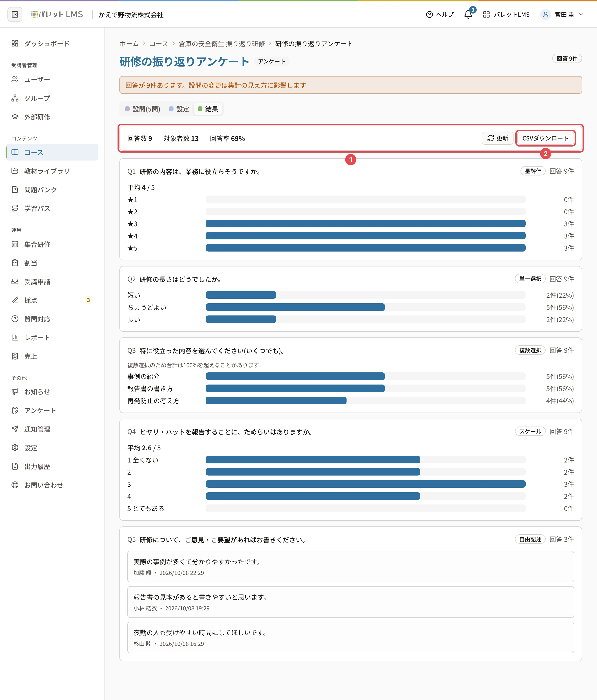Image resolution: width=597 pixels, height=700 pixels.
Task: Click the グループ sidebar icon
Action: click(15, 98)
